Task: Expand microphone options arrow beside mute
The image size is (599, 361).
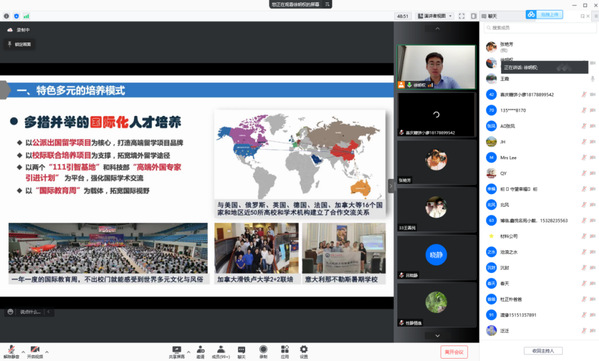Action: (x=23, y=351)
